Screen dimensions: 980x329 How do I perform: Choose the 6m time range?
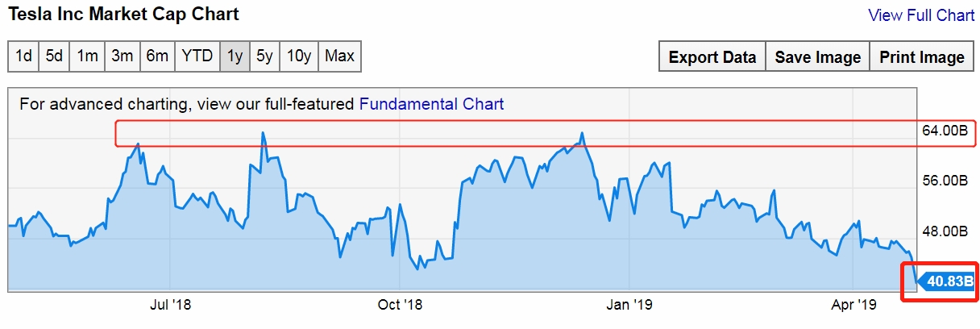pos(157,56)
